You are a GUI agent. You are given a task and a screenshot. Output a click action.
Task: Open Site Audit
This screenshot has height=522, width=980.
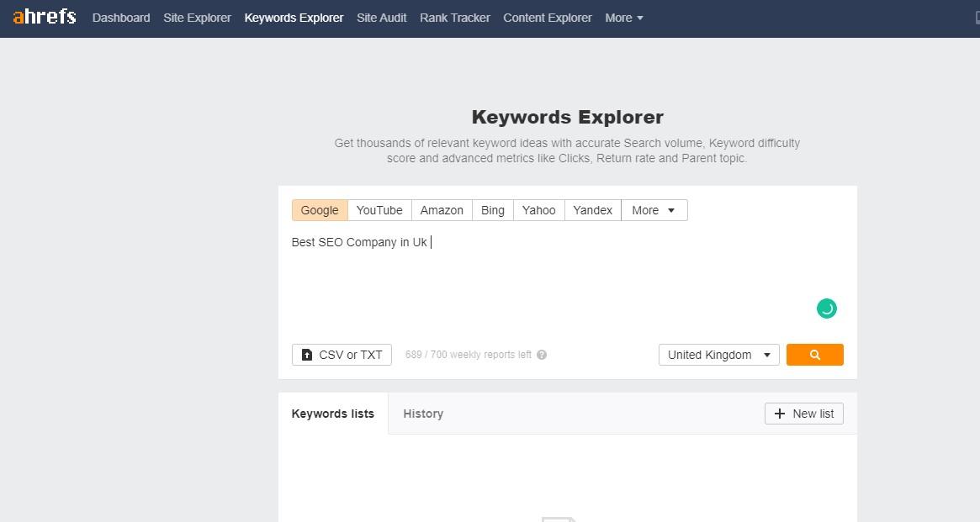pos(381,18)
